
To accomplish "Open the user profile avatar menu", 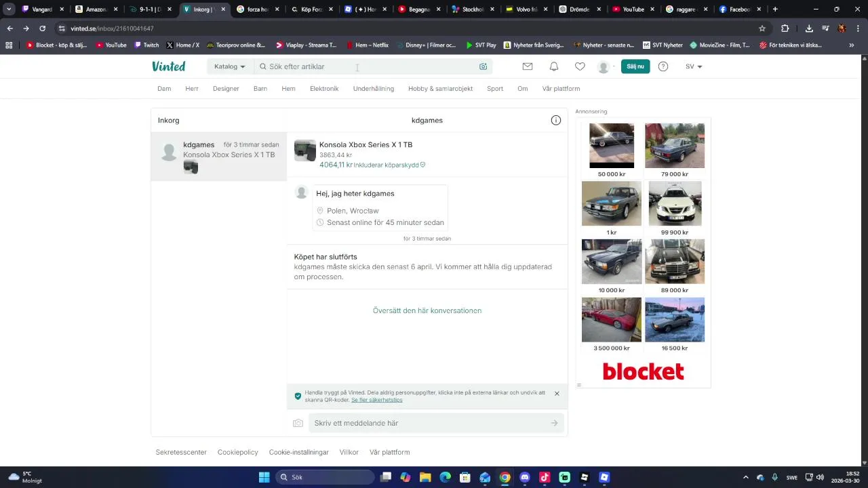I will pos(605,67).
